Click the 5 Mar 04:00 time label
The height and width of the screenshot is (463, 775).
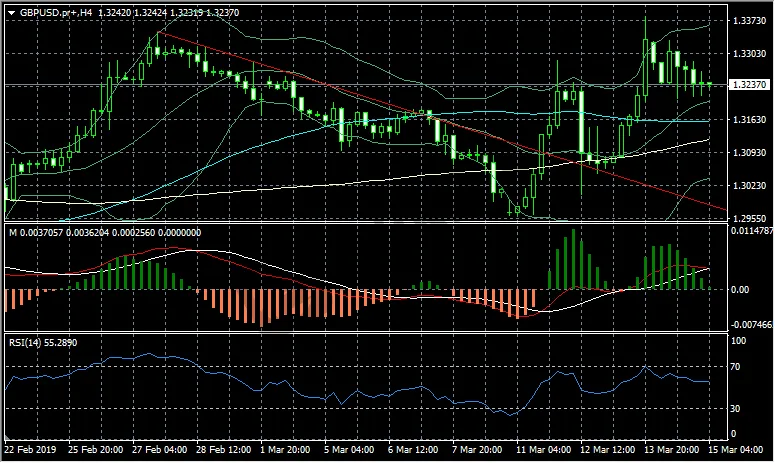click(349, 450)
